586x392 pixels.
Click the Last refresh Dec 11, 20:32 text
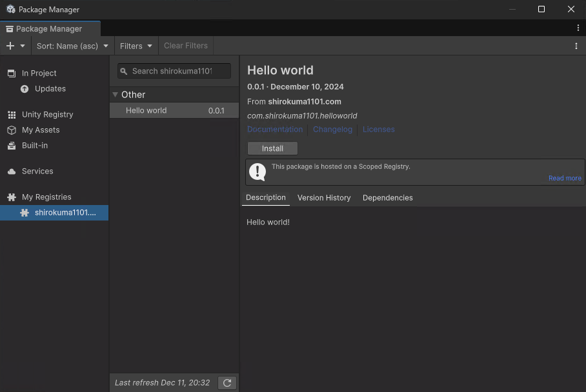click(162, 383)
